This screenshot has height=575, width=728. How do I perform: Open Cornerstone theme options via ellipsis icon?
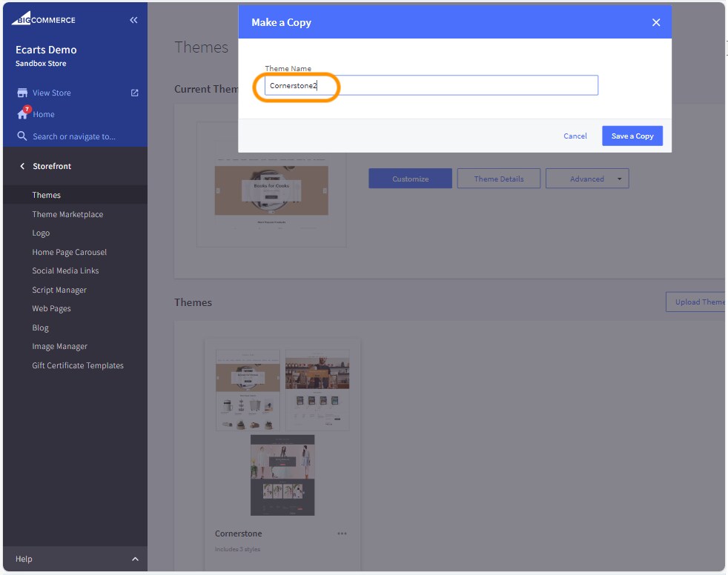(x=342, y=534)
